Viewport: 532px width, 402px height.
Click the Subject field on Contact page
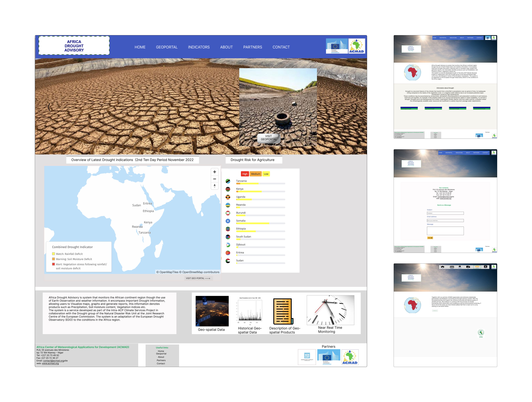pos(445,213)
